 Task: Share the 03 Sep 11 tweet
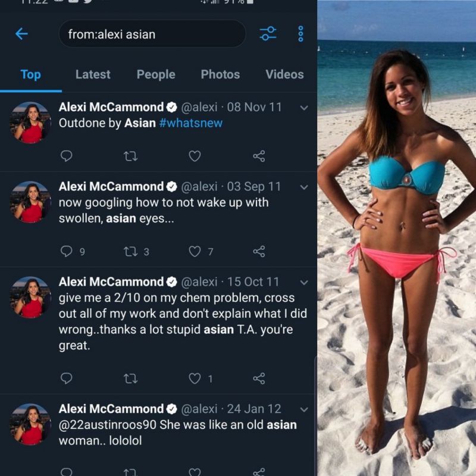coord(259,251)
